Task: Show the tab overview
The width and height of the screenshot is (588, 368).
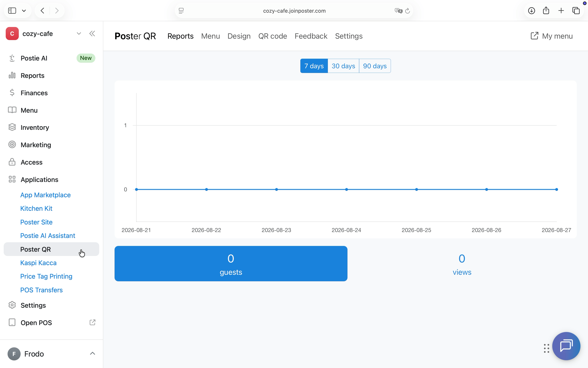Action: click(576, 11)
